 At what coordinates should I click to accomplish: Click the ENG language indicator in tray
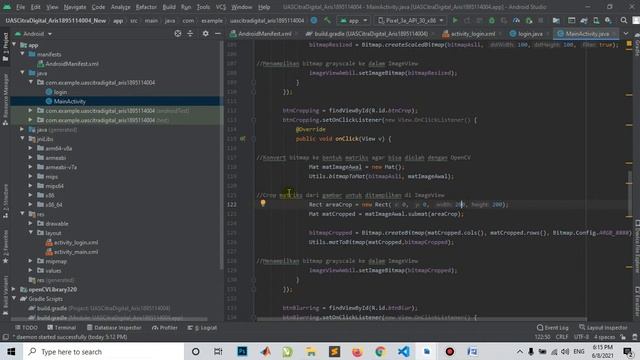(579, 351)
